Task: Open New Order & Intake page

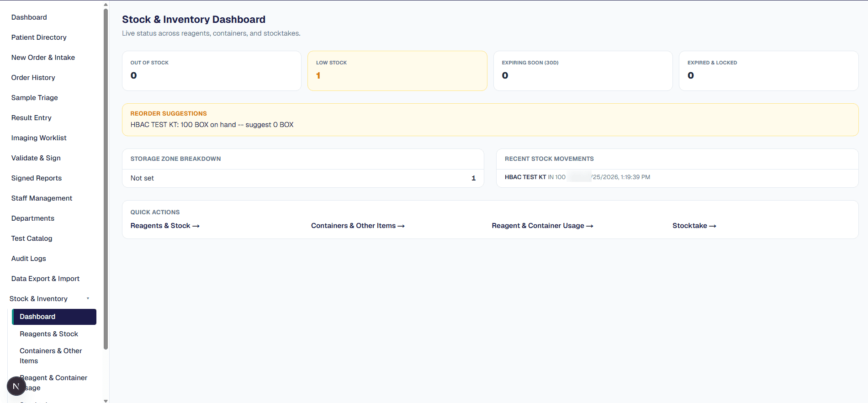Action: (43, 58)
